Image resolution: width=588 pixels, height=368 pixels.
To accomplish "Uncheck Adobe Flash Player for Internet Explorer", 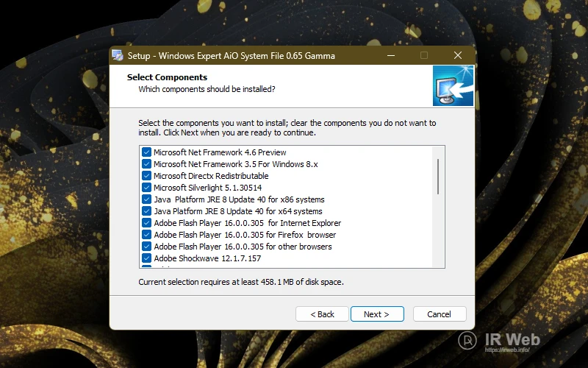I will point(146,223).
